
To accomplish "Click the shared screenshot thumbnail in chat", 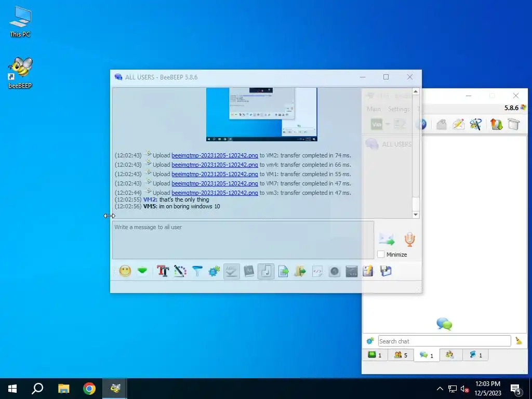I will point(262,114).
